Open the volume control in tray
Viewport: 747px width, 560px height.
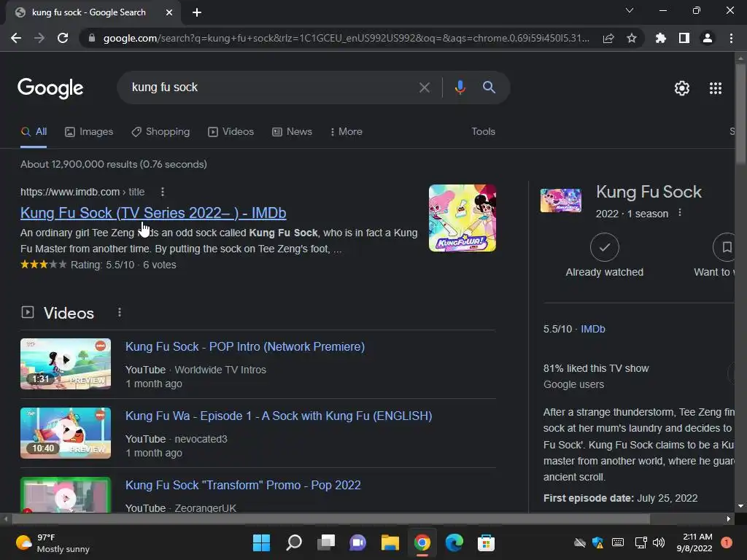point(659,542)
